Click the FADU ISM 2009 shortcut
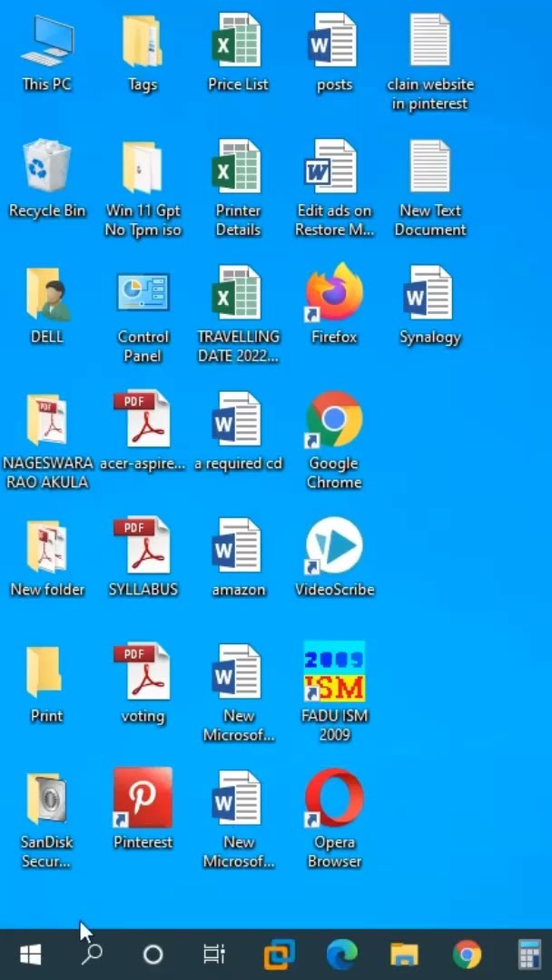 pyautogui.click(x=334, y=671)
